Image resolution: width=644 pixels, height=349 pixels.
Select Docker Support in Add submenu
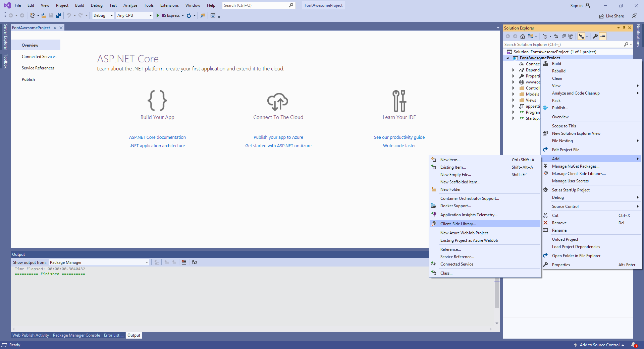[x=485, y=206]
